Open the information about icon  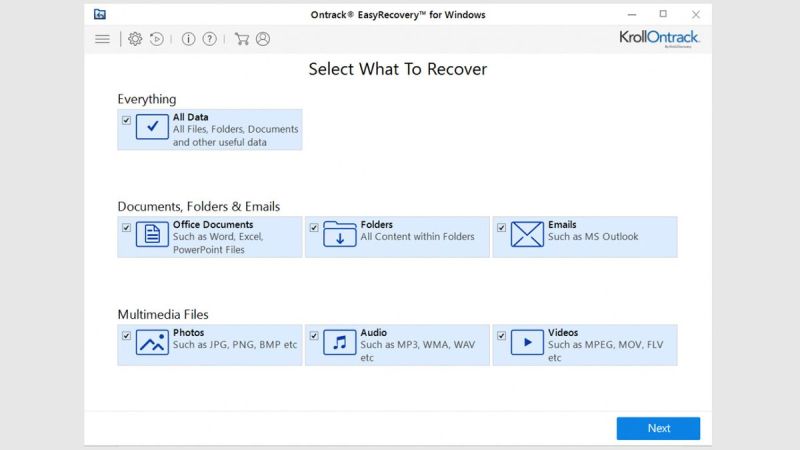(188, 39)
